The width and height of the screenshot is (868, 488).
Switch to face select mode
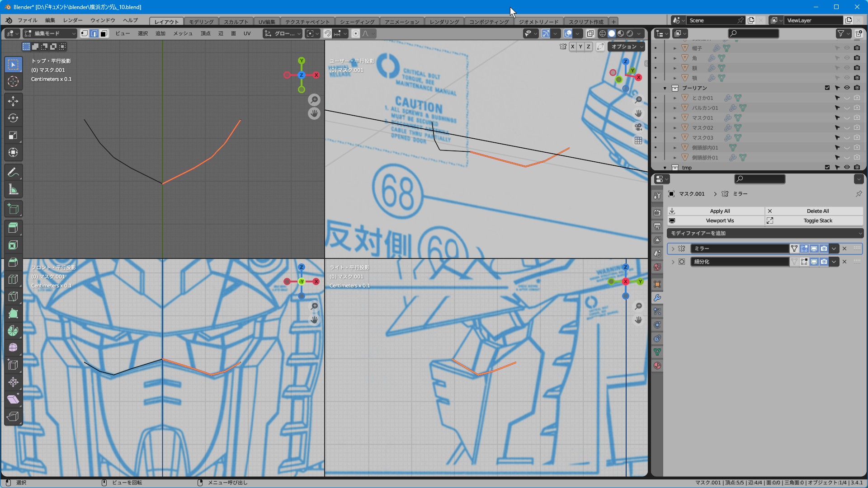pos(104,33)
